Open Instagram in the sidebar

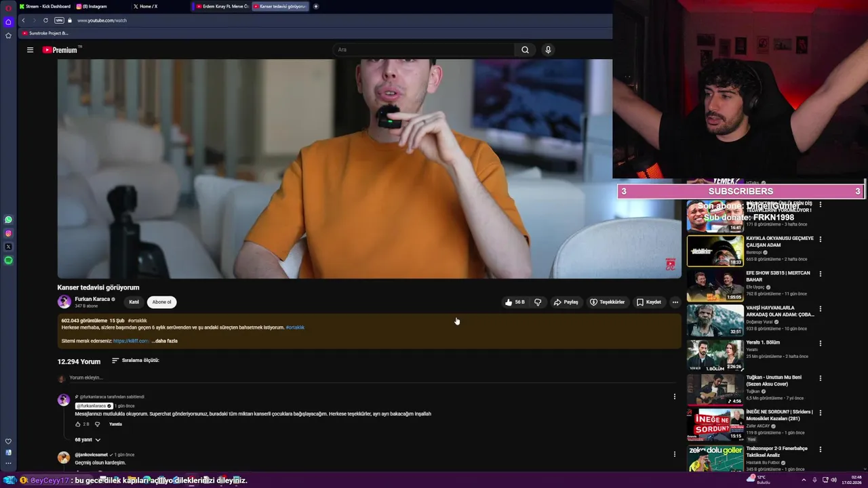[8, 233]
